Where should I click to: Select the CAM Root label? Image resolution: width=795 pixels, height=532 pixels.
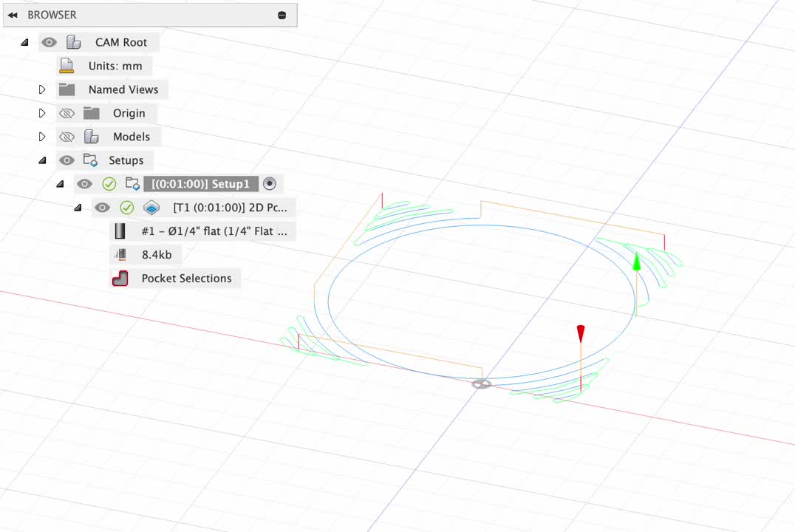tap(121, 43)
